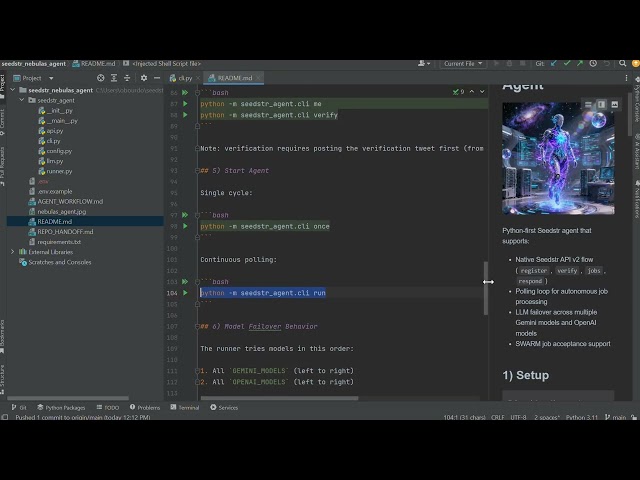Open the Services tool window
Viewport: 640px width, 480px height.
[224, 407]
